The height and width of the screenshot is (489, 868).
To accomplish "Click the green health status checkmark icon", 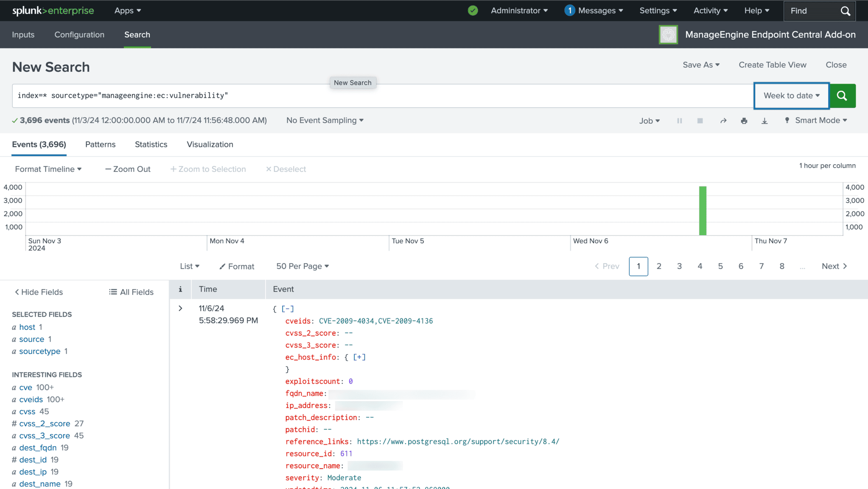I will (473, 11).
